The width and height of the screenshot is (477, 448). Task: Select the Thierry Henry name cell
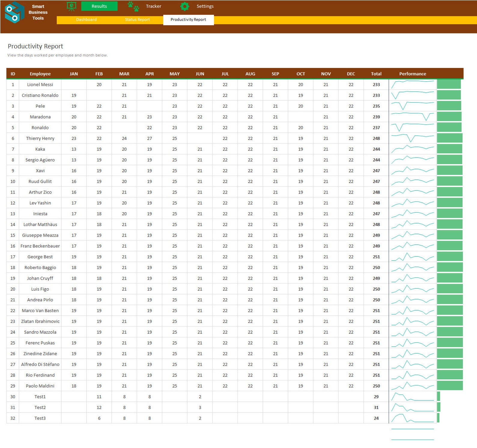pyautogui.click(x=40, y=138)
